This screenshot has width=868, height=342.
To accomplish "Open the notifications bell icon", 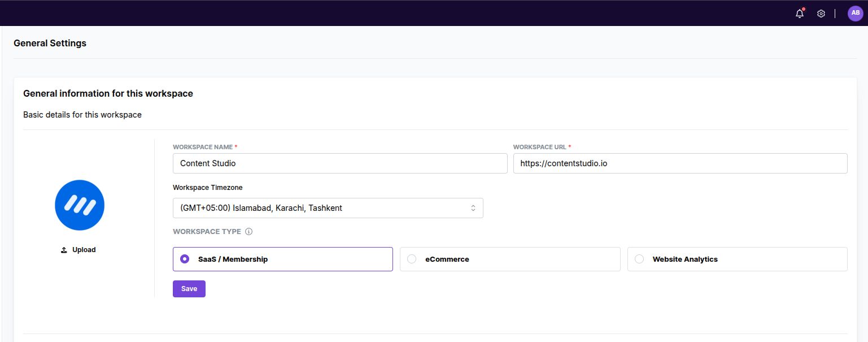I will 800,13.
